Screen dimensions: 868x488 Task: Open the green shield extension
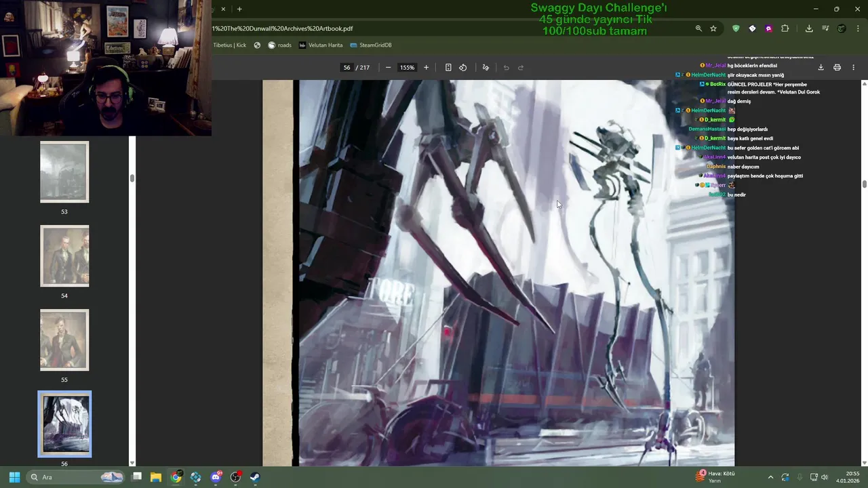point(736,28)
